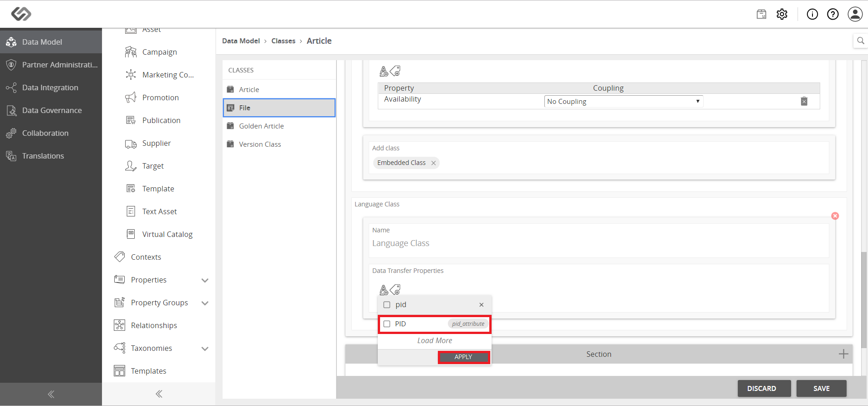Select Marketing Co... item
Image resolution: width=868 pixels, height=406 pixels.
[x=159, y=75]
